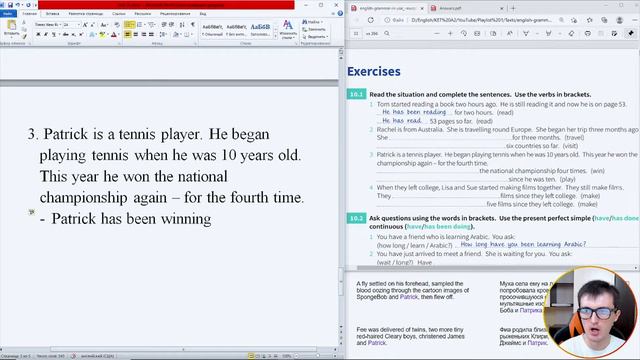The height and width of the screenshot is (360, 640).
Task: Show paragraph marks pilcrow button
Action: 193,25
